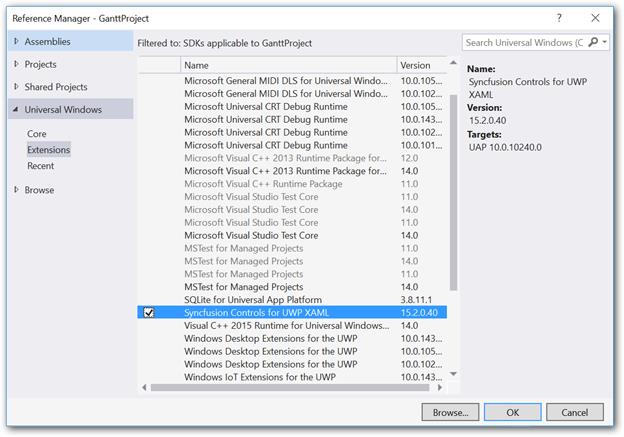Select Visual C++ 2015 Runtime for Universal Windows

click(x=292, y=326)
